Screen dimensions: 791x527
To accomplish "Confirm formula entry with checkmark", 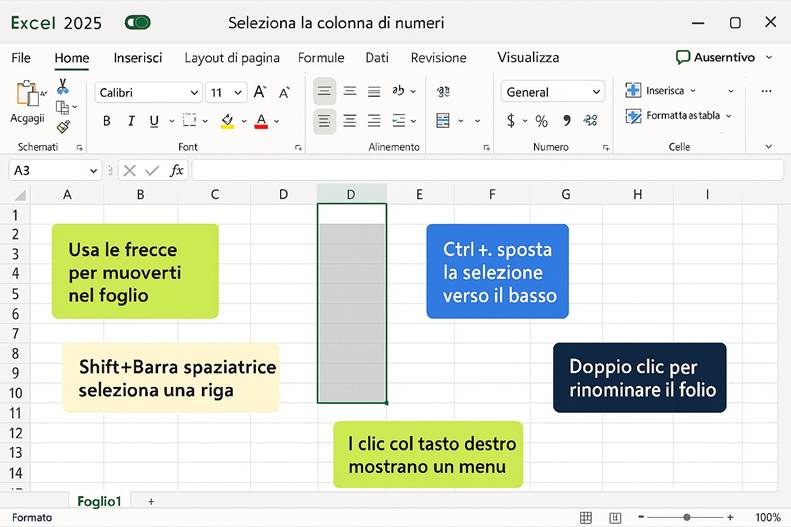I will pyautogui.click(x=152, y=171).
